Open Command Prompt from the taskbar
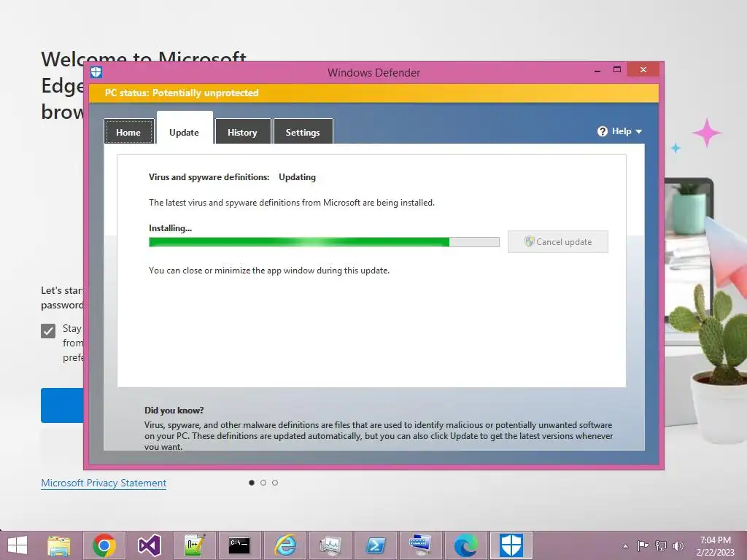 click(239, 545)
